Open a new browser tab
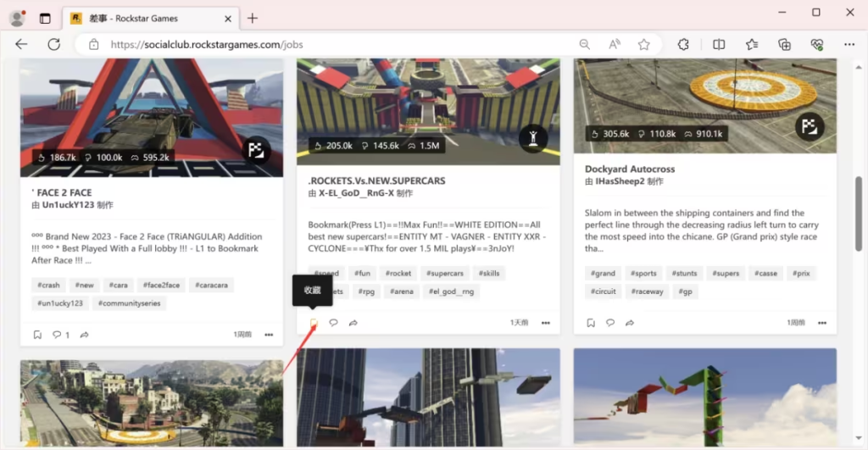The width and height of the screenshot is (868, 450). coord(253,19)
